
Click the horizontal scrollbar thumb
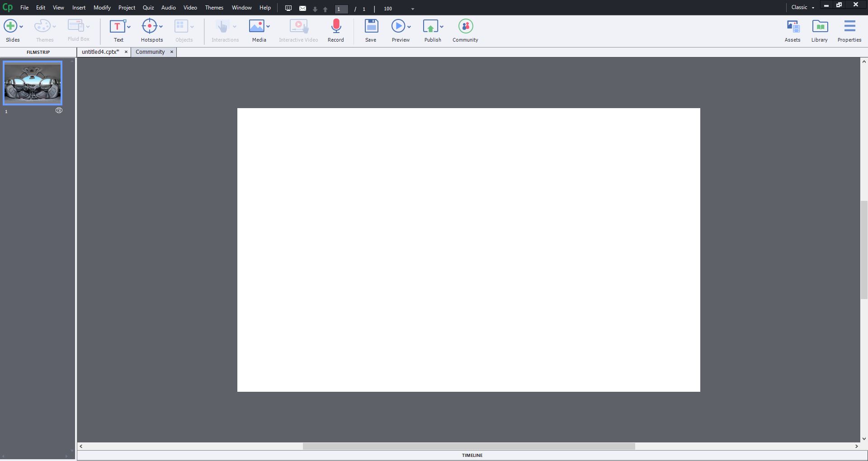click(x=468, y=447)
